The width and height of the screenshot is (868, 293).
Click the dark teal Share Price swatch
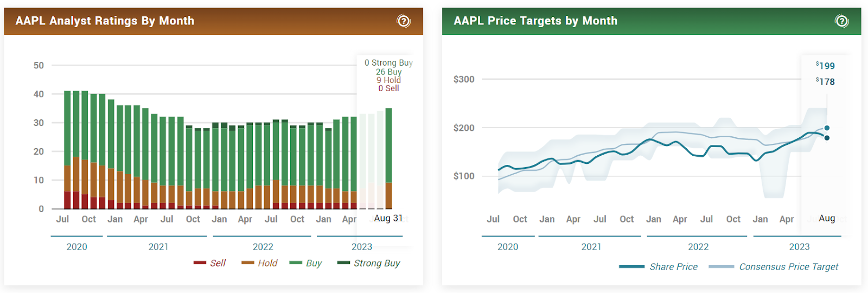631,267
